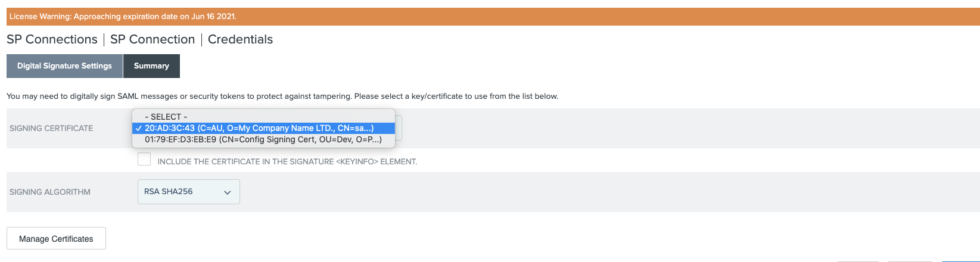The image size is (980, 262).
Task: Tick the include certificate in KEYINFO checkbox
Action: tap(144, 159)
